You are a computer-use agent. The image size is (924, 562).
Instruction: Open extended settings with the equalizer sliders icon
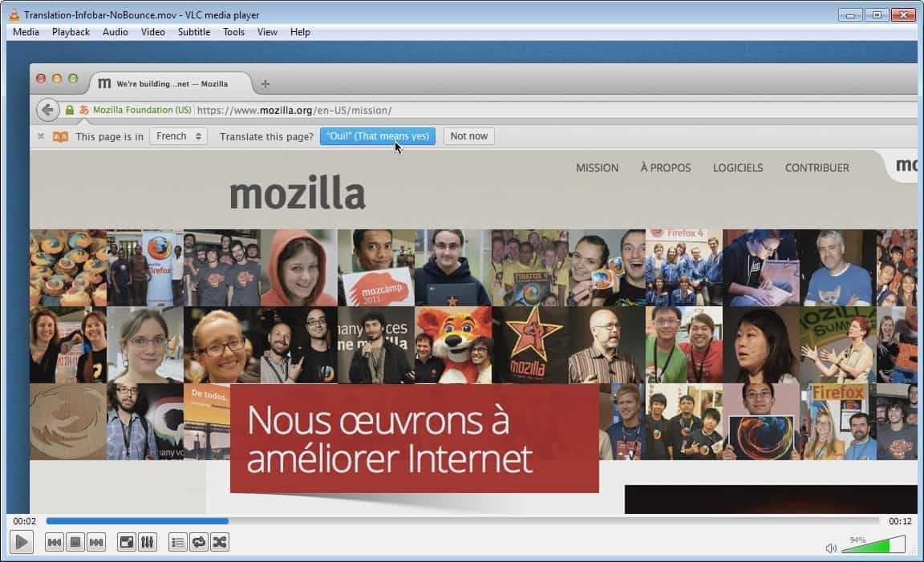pyautogui.click(x=148, y=542)
